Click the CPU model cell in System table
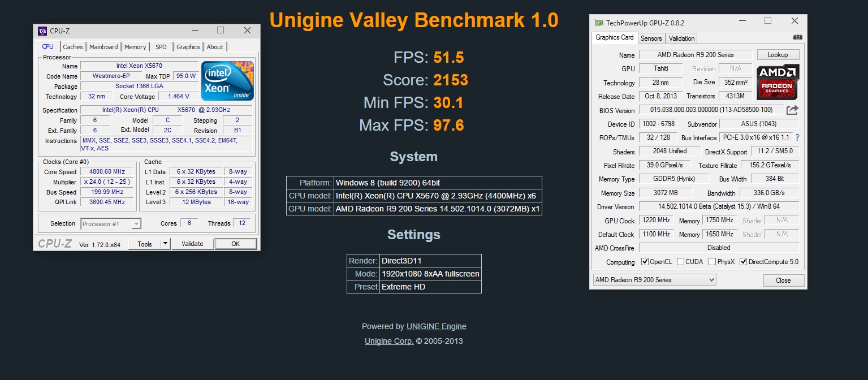868x380 pixels. point(438,196)
